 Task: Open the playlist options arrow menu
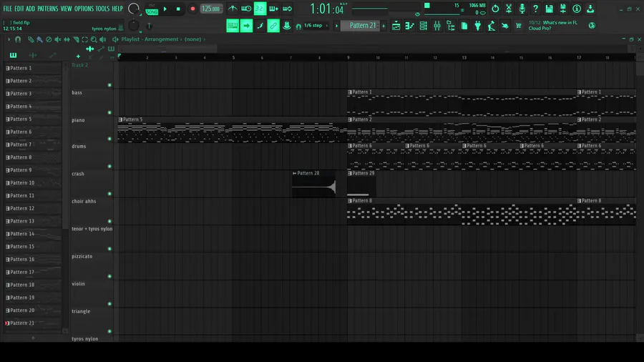coord(9,39)
